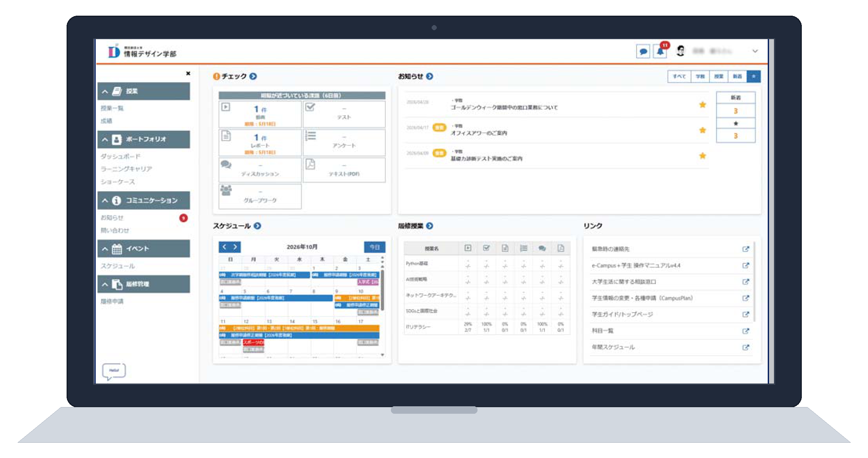Click the discussion column icon in course table
This screenshot has height=458, width=868.
(542, 248)
